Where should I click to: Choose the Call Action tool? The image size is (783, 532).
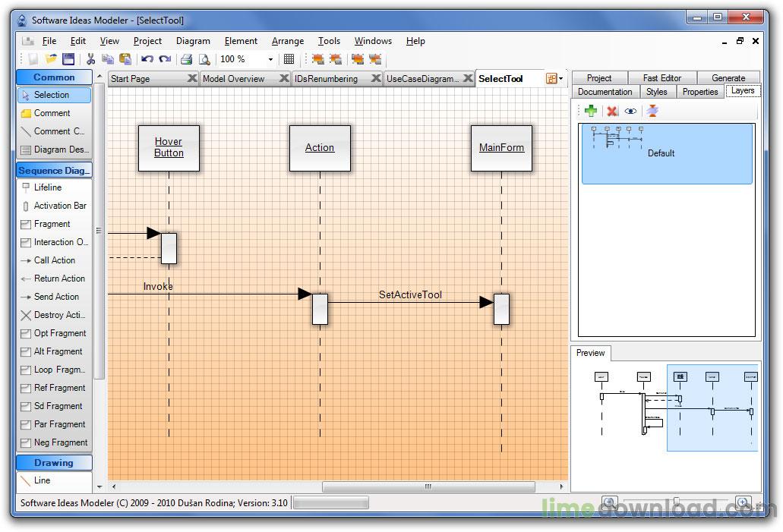click(x=52, y=260)
